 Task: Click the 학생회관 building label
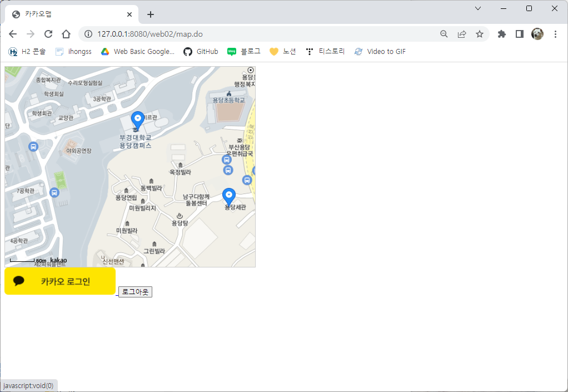point(42,113)
